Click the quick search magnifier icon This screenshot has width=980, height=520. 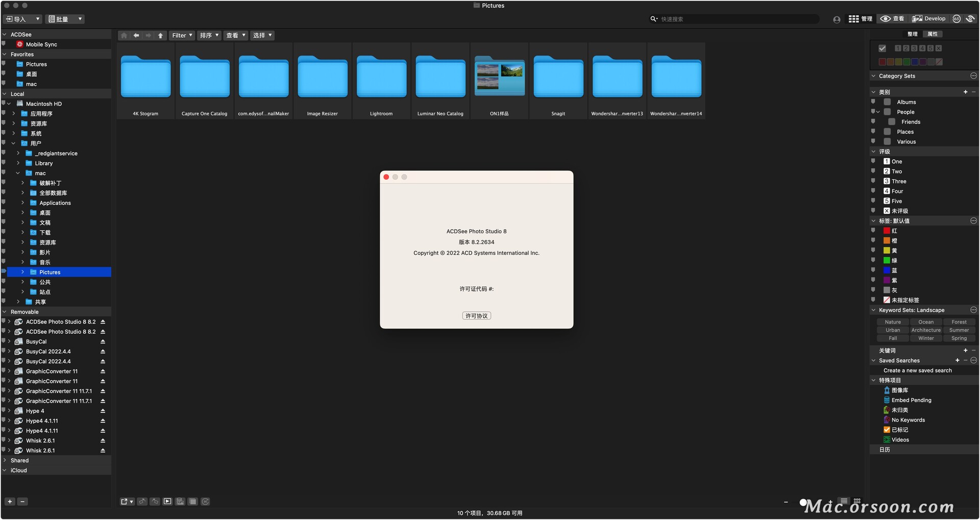[x=654, y=19]
